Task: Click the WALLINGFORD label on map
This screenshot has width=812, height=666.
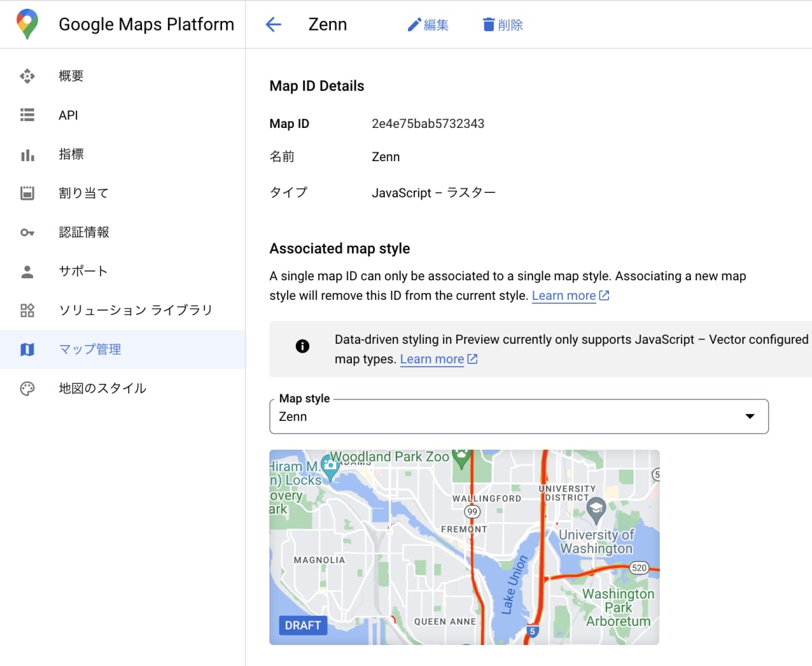Action: pyautogui.click(x=487, y=498)
